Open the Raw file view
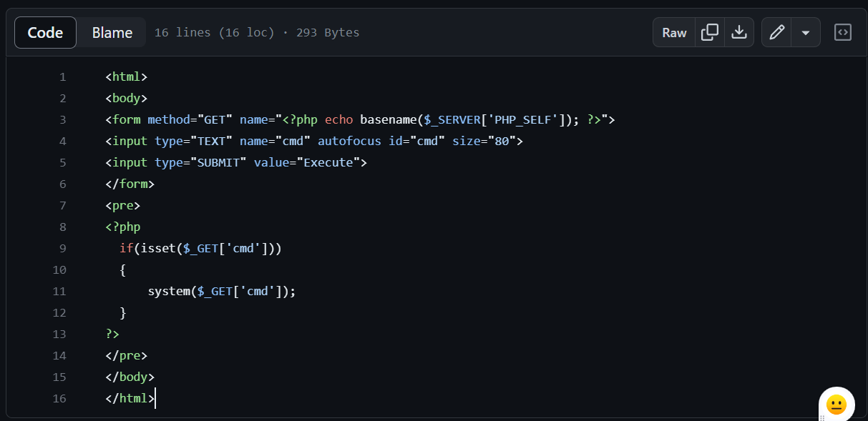 pyautogui.click(x=674, y=32)
